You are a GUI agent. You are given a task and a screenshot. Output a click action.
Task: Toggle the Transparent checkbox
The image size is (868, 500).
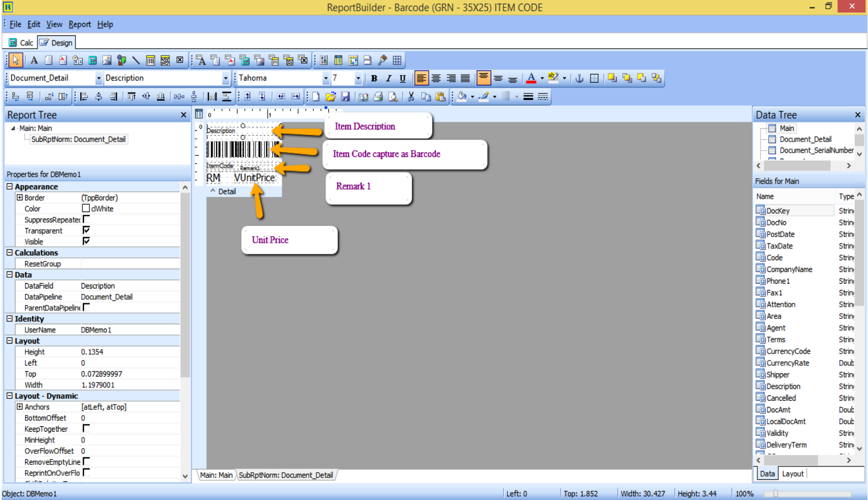click(86, 230)
